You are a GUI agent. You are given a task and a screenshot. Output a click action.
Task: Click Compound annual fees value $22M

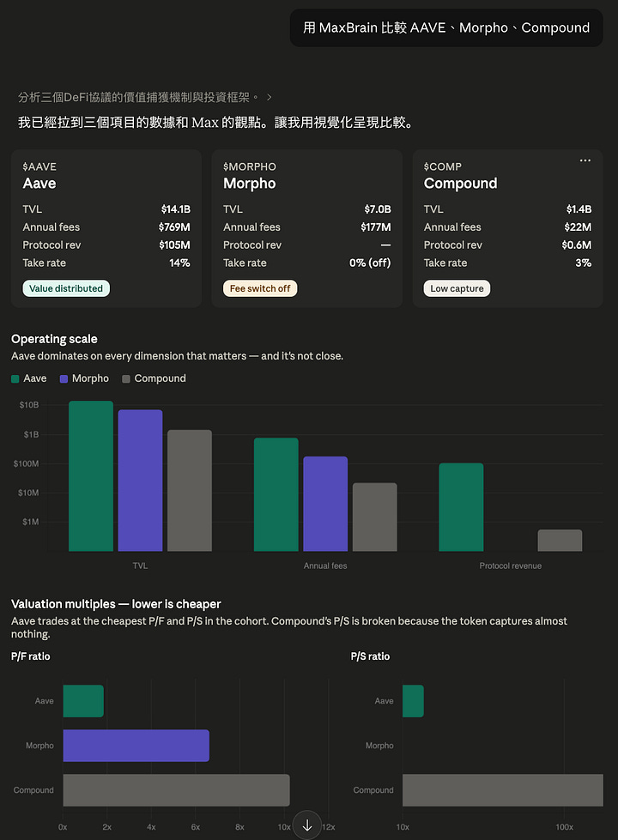(578, 227)
